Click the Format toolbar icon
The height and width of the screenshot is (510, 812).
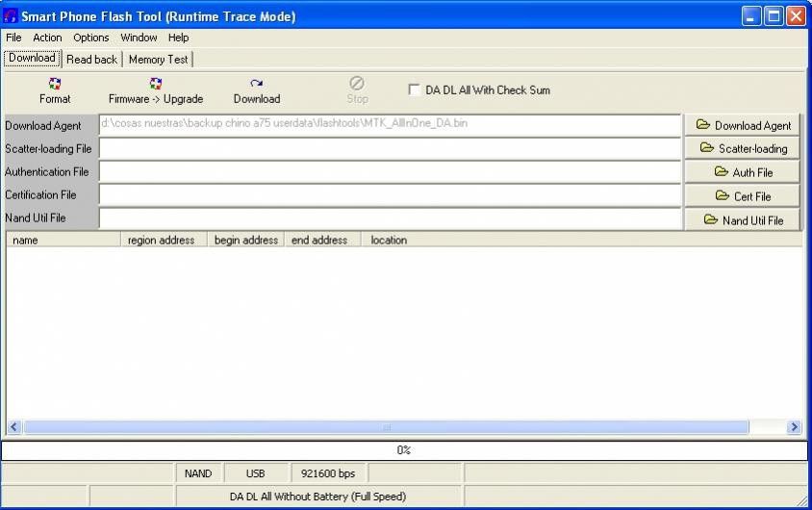tap(55, 90)
